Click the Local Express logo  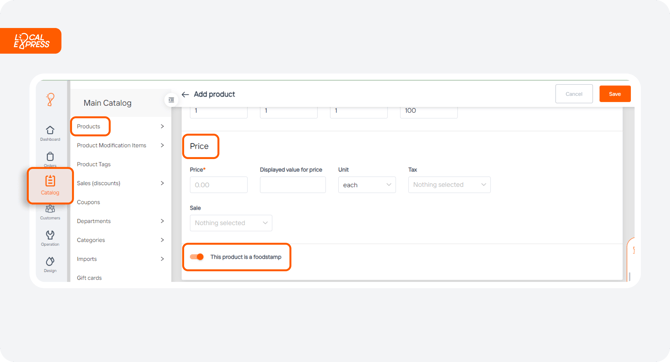pos(31,41)
